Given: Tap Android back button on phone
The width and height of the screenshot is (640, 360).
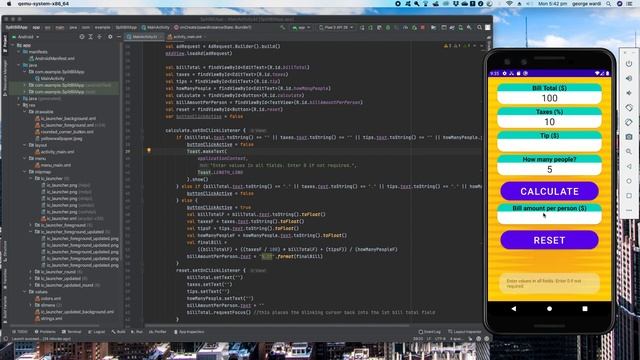Looking at the screenshot, I should [513, 309].
